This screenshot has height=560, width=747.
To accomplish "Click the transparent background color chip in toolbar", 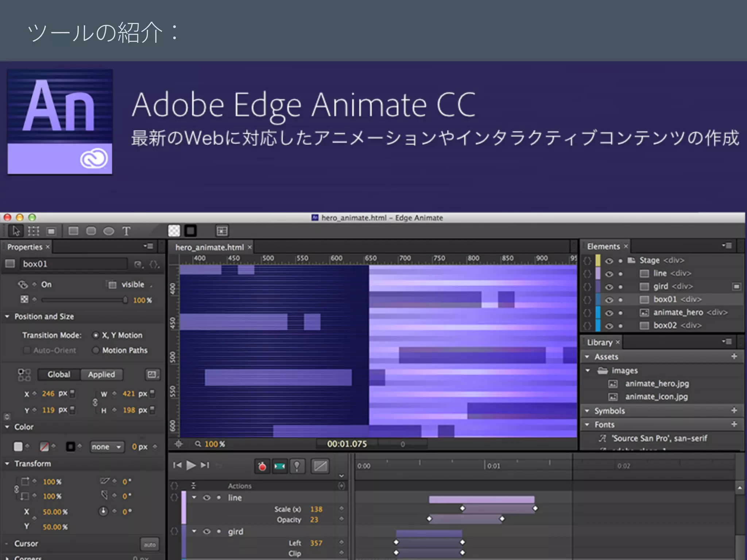I will (174, 231).
